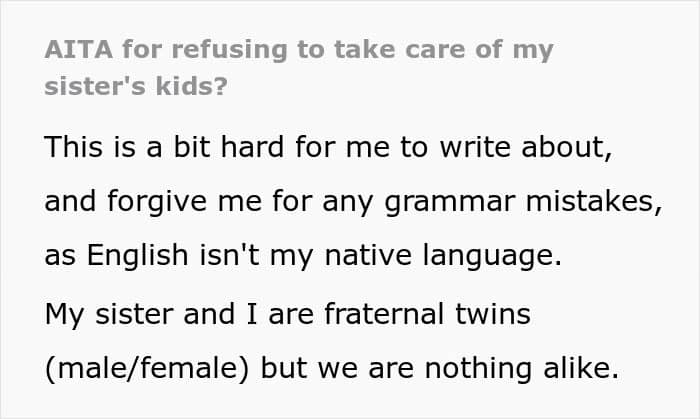Click the word "grammar" in the paragraph
The width and height of the screenshot is (700, 419).
click(x=450, y=203)
